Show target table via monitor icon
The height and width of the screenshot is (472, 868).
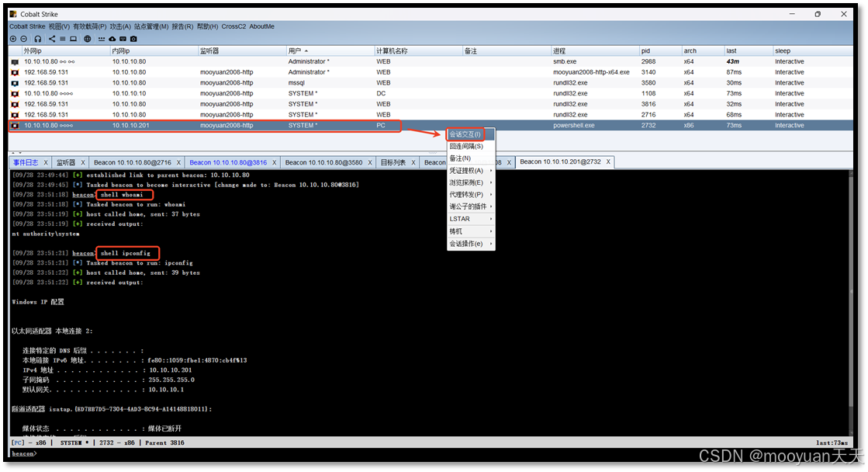tap(73, 39)
